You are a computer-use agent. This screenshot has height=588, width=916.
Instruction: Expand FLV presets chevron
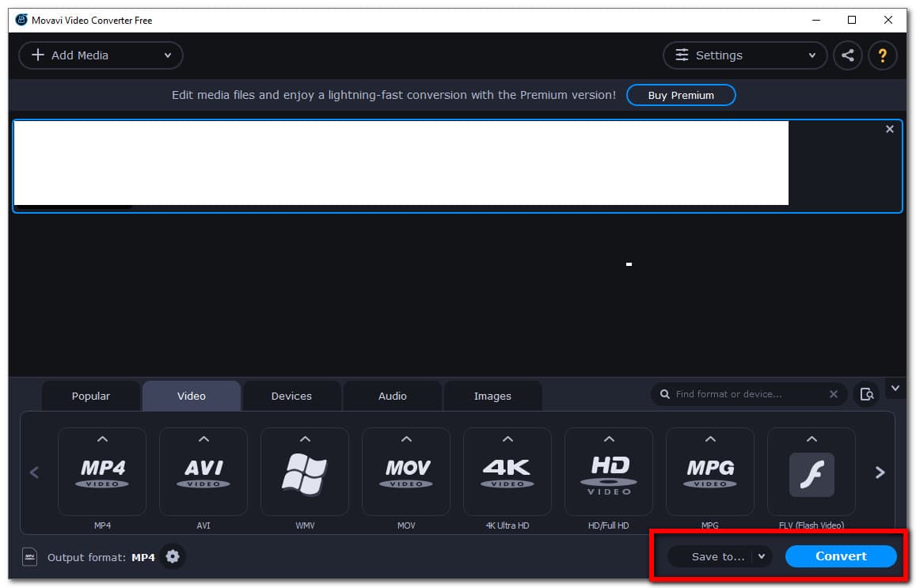point(811,439)
